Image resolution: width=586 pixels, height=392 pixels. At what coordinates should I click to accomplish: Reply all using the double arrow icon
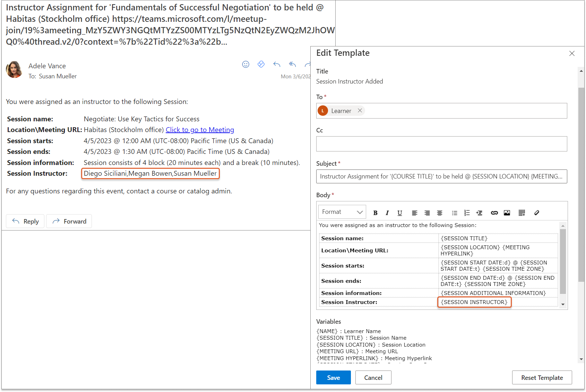coord(292,64)
